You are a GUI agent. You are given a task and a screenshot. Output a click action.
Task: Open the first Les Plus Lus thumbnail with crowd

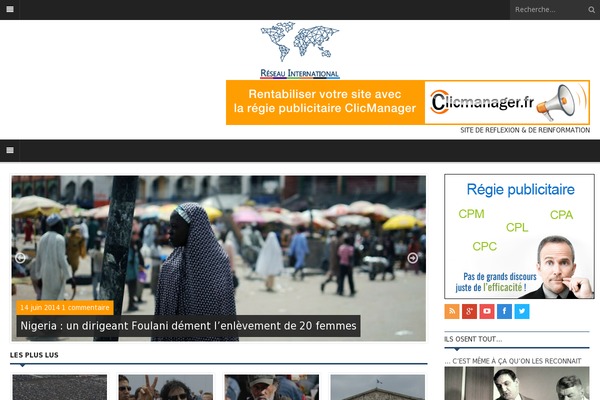60,387
